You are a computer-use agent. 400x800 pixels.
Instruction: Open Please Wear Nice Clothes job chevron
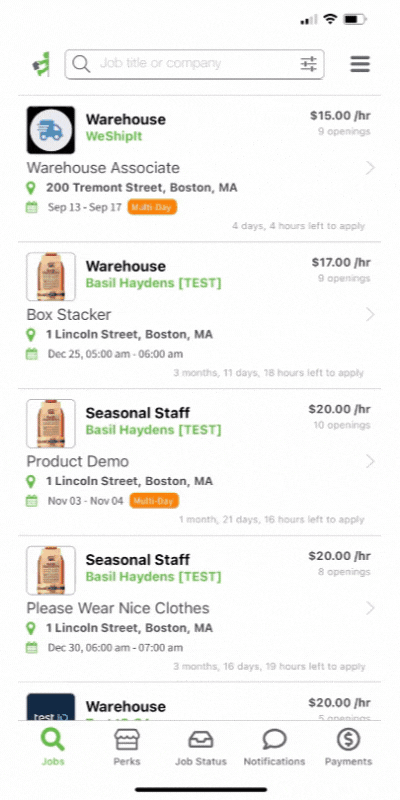click(x=370, y=608)
